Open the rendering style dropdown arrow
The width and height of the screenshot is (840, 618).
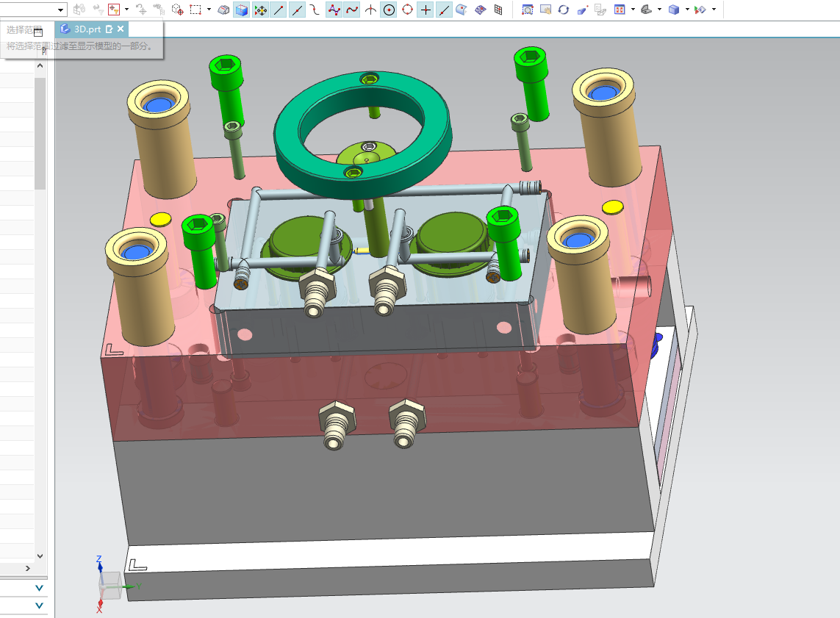click(660, 9)
